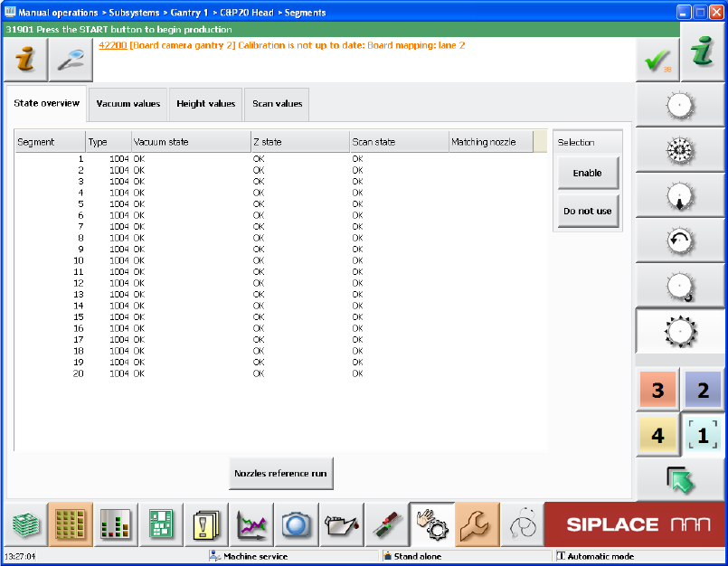This screenshot has height=566, width=728.
Task: Switch to Scan values tab
Action: coord(277,104)
